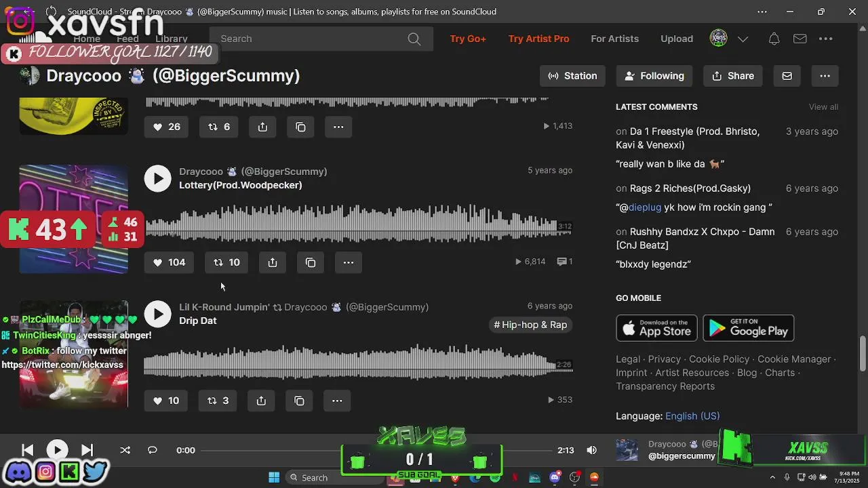Open the Cookie Policy link
868x488 pixels.
pos(719,359)
